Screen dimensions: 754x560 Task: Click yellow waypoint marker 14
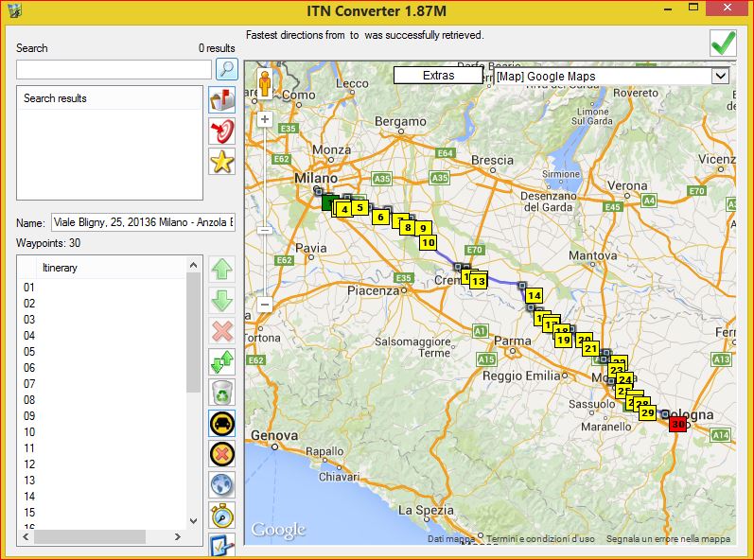pos(534,296)
